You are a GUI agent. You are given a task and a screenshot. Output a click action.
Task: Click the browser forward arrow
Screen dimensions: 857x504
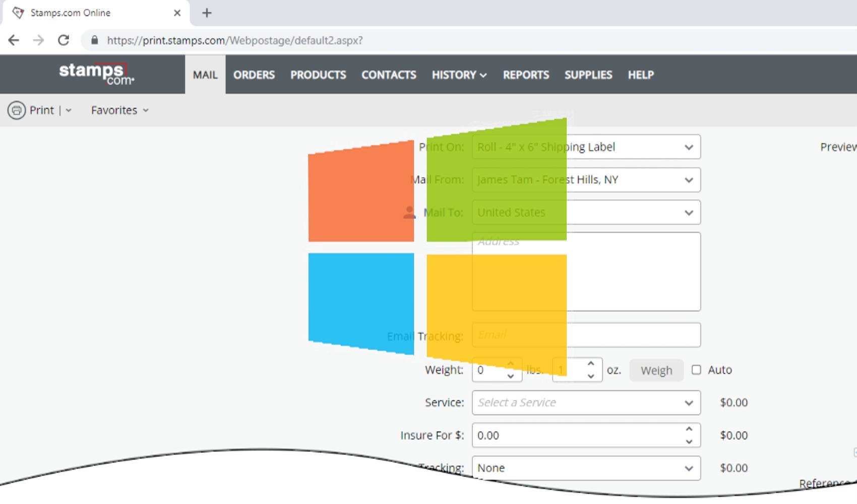click(x=38, y=40)
